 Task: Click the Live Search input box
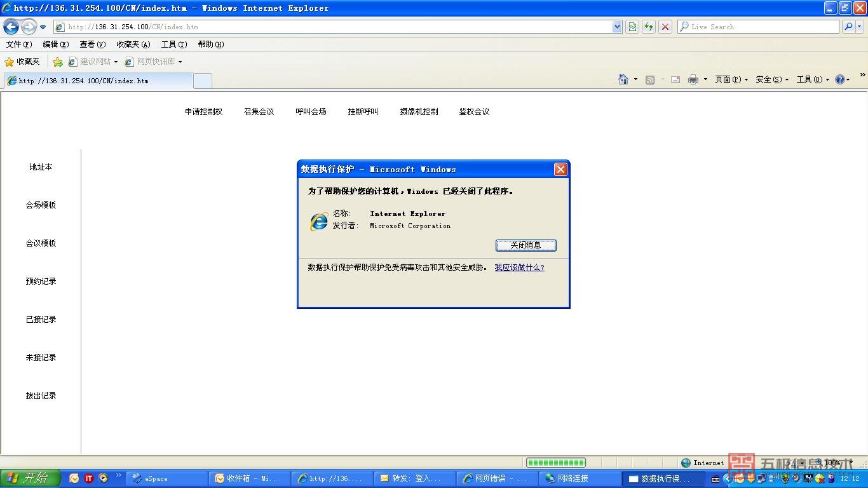(758, 27)
